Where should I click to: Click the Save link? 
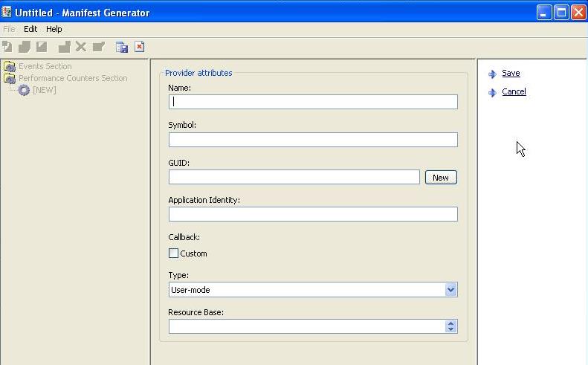(x=511, y=73)
